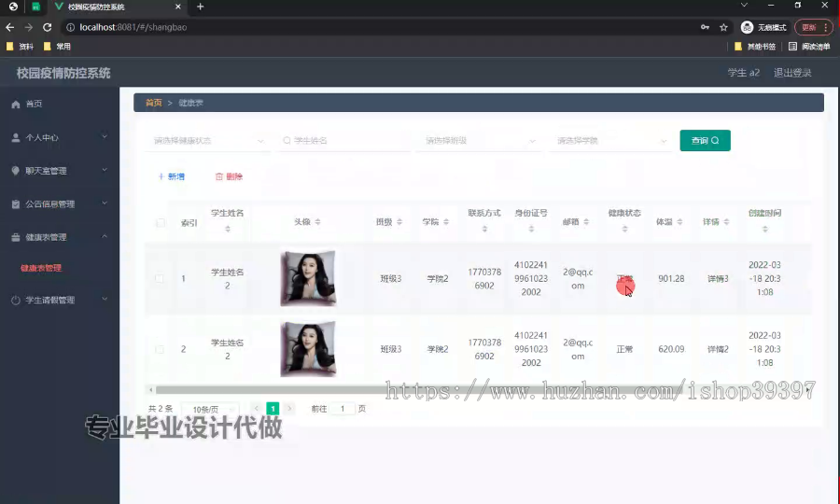840x504 pixels.
Task: Click avatar thumbnail in row 2
Action: 308,349
